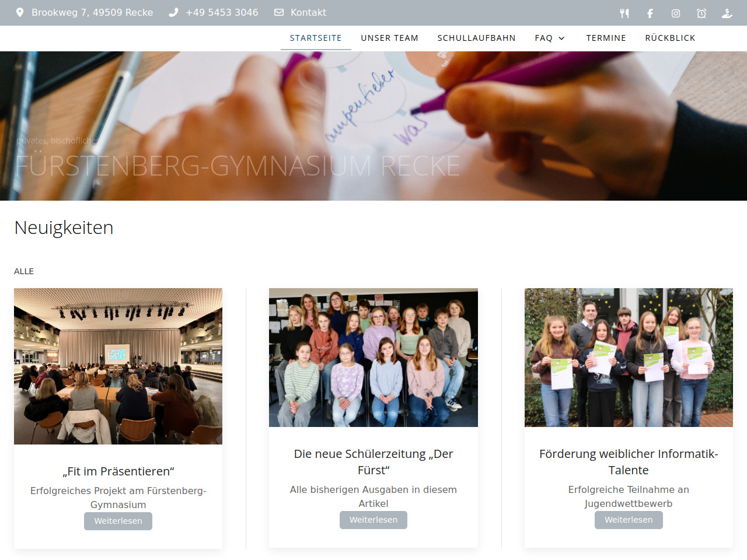Open the Kontakt link in top bar
Screen dimensions: 747x560
click(x=309, y=12)
